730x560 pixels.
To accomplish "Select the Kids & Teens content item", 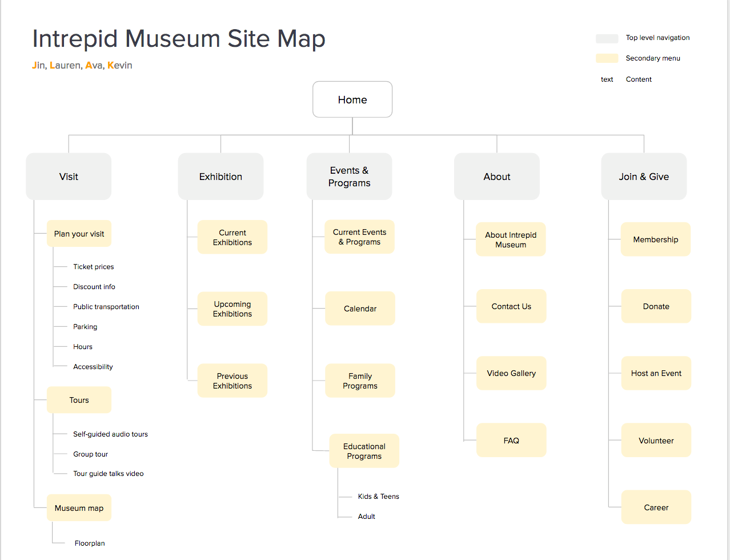I will (379, 497).
